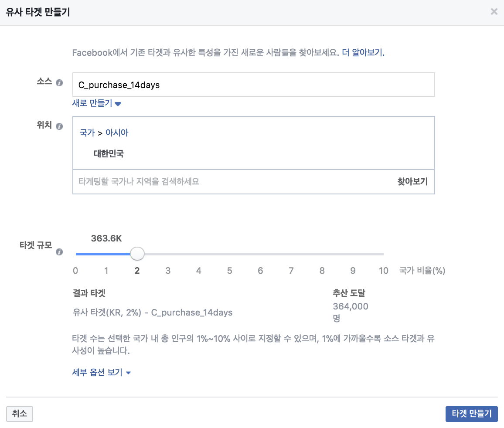
Task: Click the 5 mark on the scale
Action: (229, 271)
